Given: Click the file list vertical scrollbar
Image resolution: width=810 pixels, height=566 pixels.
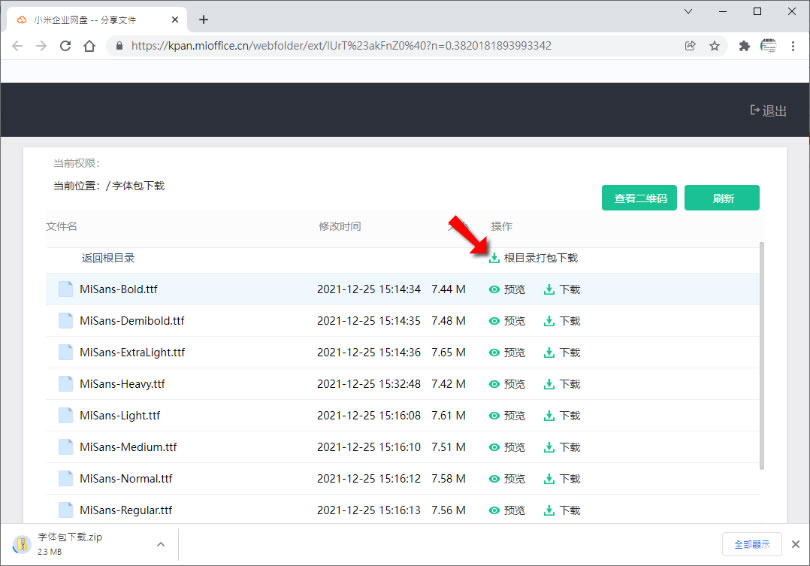Looking at the screenshot, I should (761, 355).
